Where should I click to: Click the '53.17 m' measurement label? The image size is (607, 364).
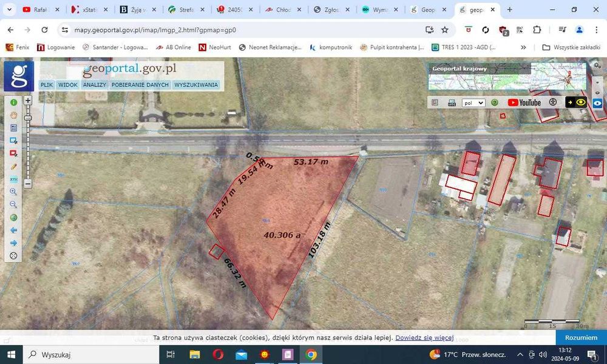pyautogui.click(x=311, y=162)
